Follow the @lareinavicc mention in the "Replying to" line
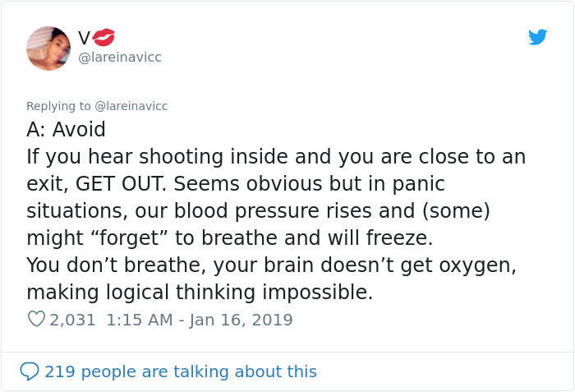This screenshot has width=575, height=392. click(x=131, y=106)
